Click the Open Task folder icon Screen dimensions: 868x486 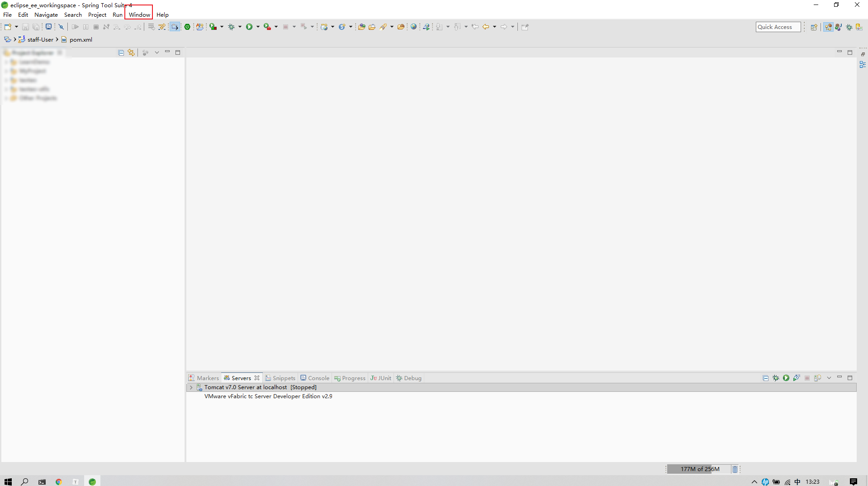372,27
